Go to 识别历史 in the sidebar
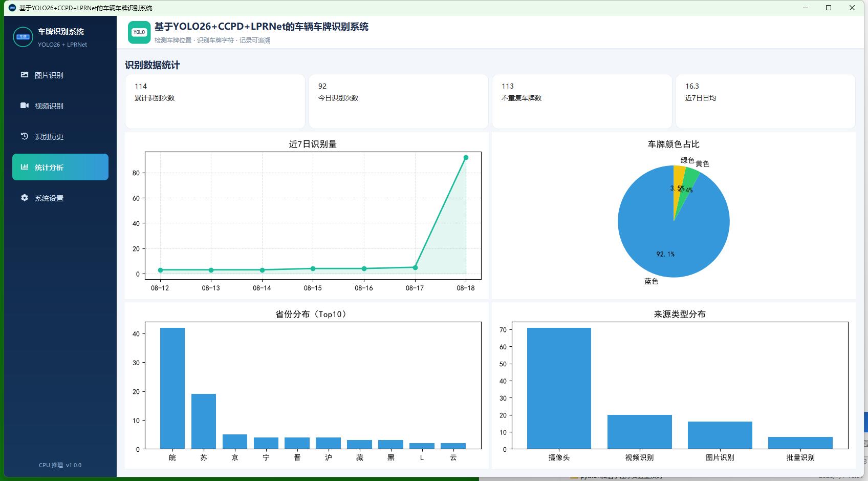 pyautogui.click(x=60, y=136)
